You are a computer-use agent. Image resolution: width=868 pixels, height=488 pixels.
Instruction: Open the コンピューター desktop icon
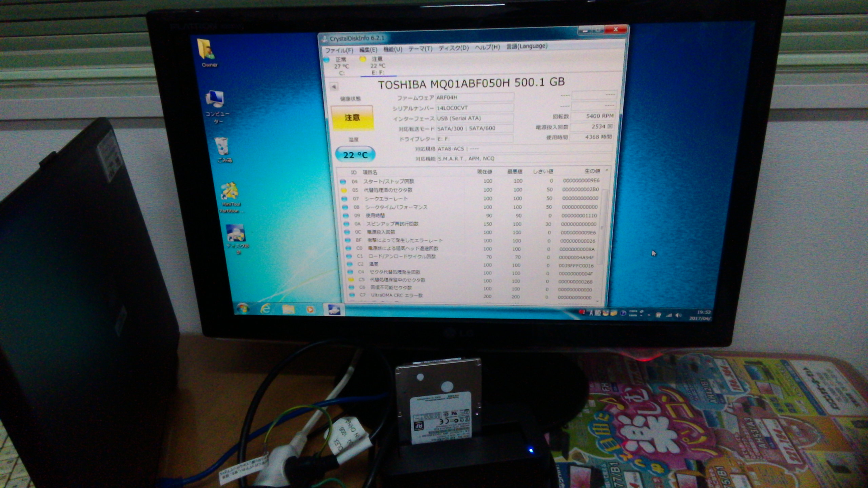pyautogui.click(x=216, y=107)
